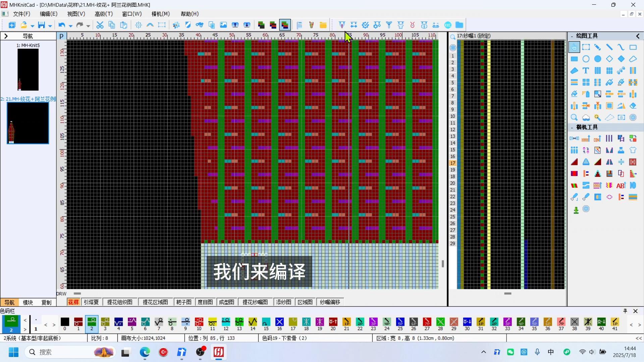Select color code 19 swatch
This screenshot has height=362, width=644.
320,322
